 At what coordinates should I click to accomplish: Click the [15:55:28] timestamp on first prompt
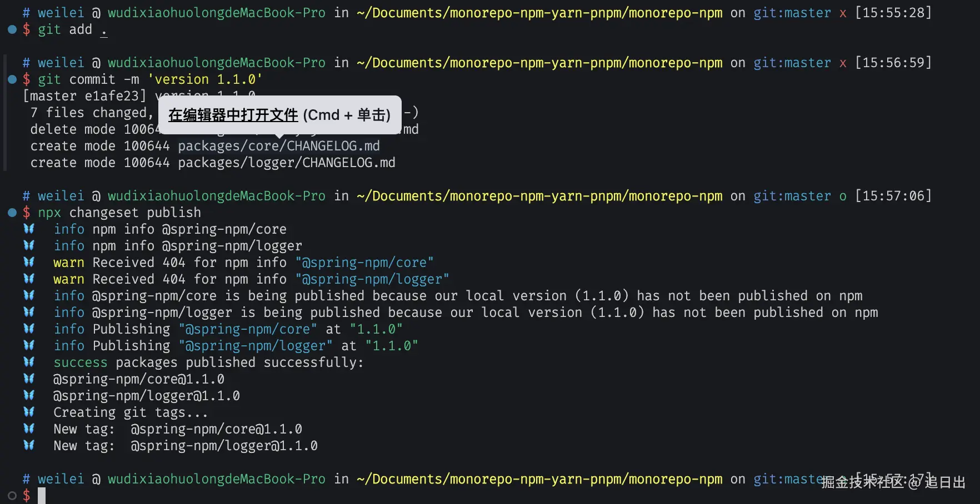893,13
